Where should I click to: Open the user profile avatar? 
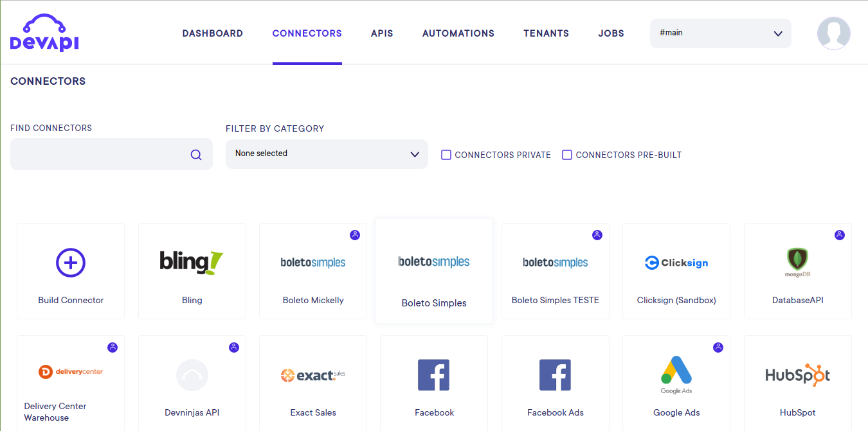pos(833,33)
